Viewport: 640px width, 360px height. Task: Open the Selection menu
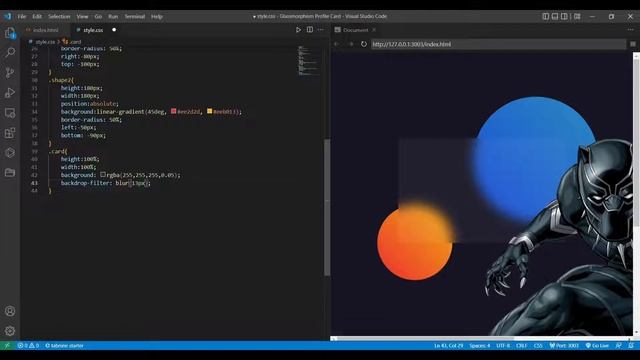pyautogui.click(x=59, y=16)
